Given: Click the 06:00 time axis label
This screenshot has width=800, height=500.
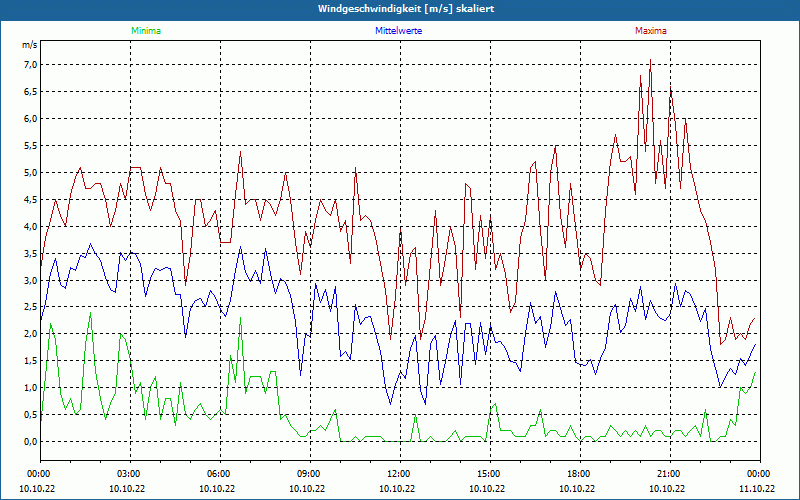Looking at the screenshot, I should click(x=217, y=474).
